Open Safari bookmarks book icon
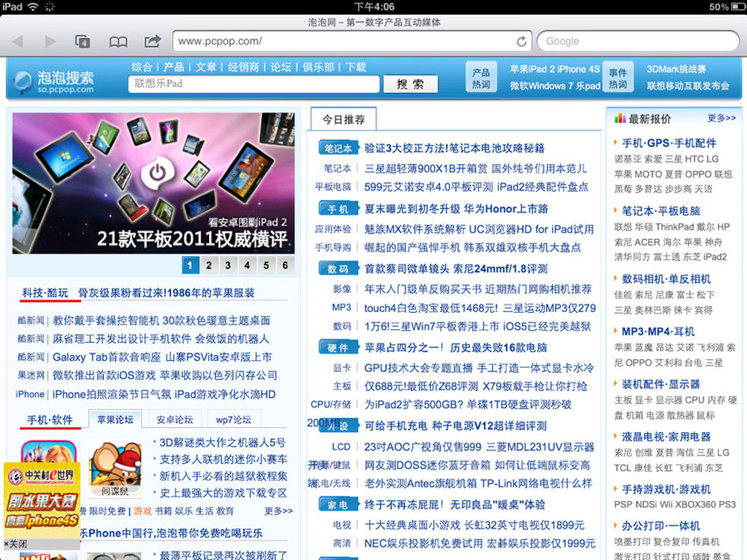Viewport: 747px width, 560px height. [118, 42]
